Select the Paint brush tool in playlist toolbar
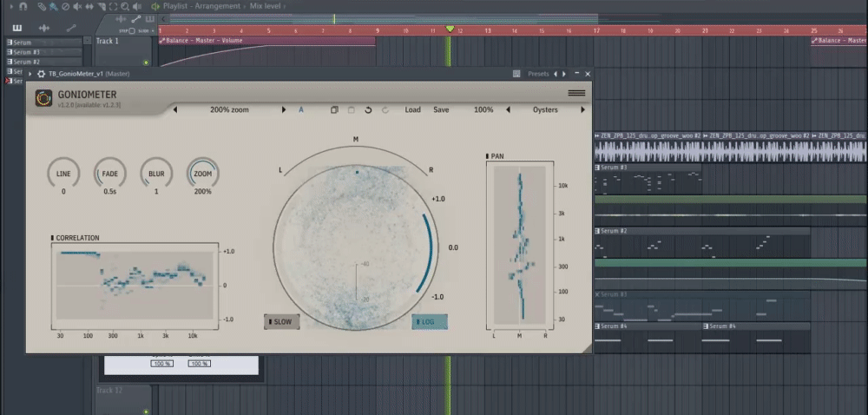 click(54, 6)
